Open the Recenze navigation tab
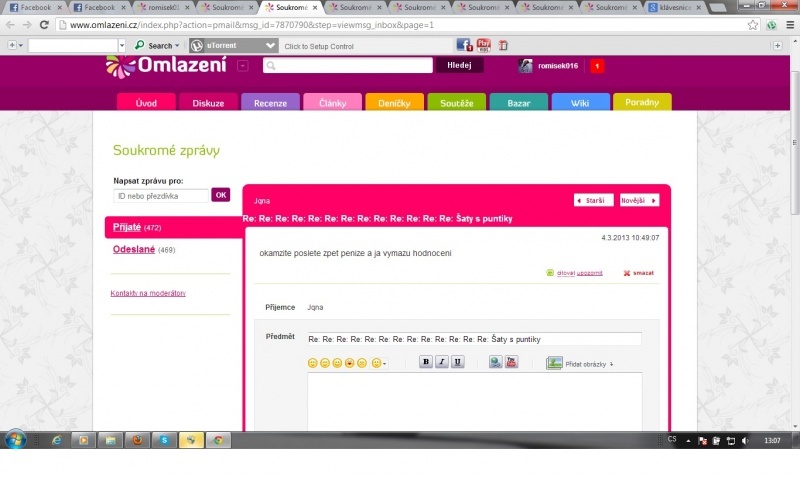This screenshot has width=800, height=477. [x=270, y=102]
